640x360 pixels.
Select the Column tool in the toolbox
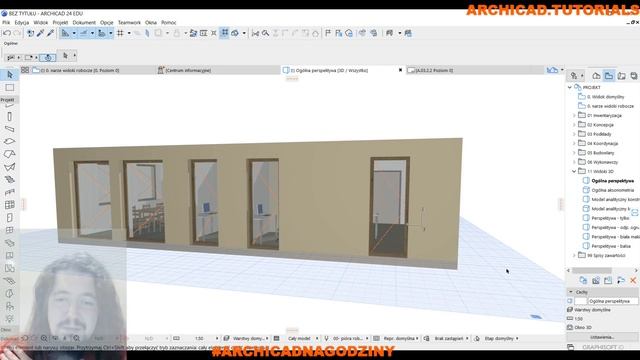pyautogui.click(x=10, y=117)
